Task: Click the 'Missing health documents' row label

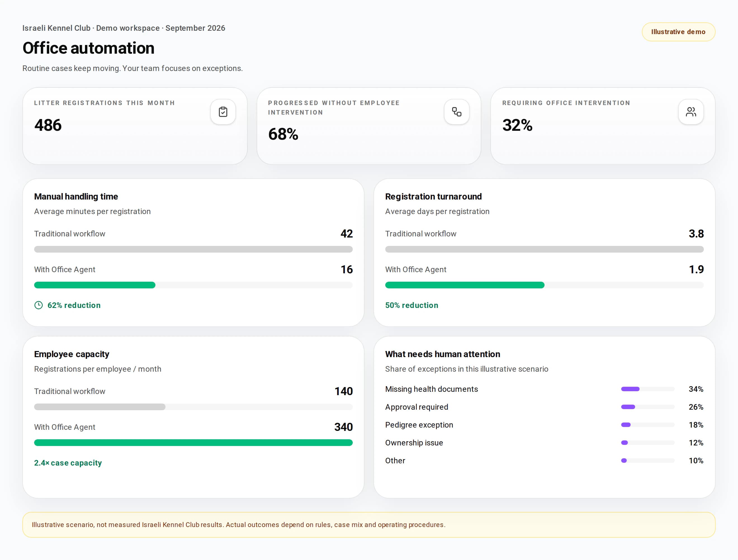Action: [x=431, y=389]
